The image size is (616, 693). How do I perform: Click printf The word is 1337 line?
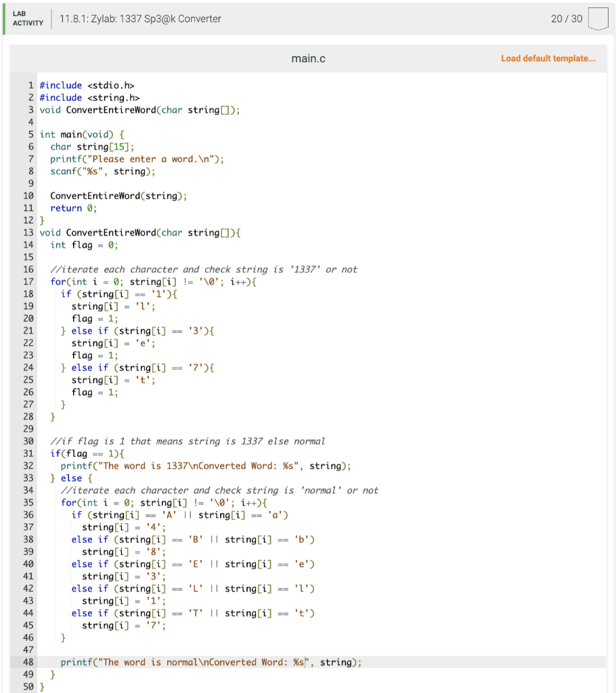(206, 466)
